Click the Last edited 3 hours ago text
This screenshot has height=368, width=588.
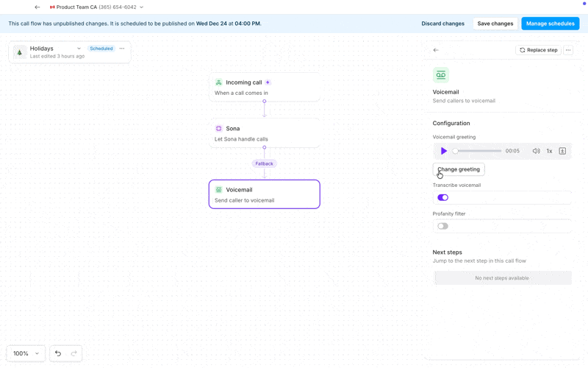(x=57, y=57)
